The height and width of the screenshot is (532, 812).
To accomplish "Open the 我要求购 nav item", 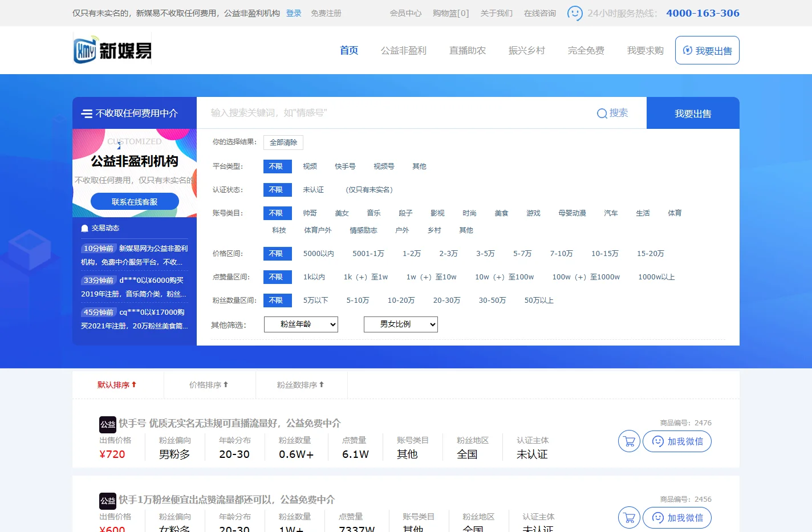I will click(645, 50).
